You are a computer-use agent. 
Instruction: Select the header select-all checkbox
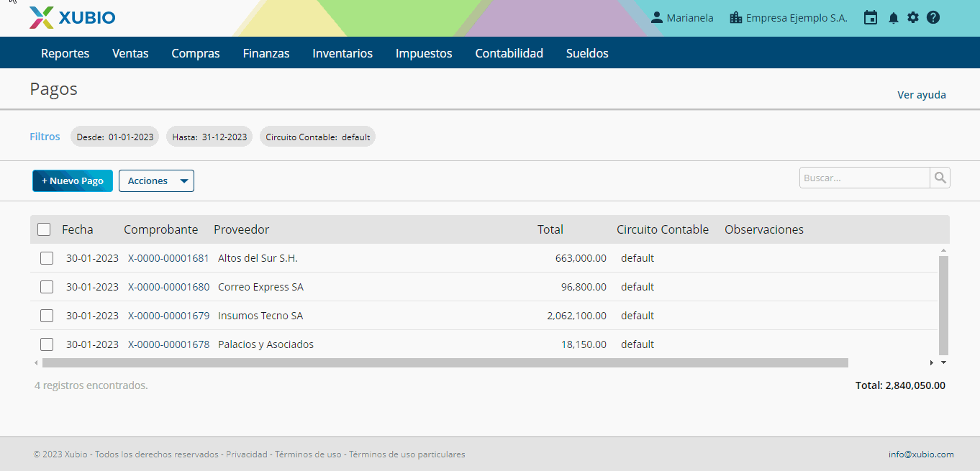44,229
